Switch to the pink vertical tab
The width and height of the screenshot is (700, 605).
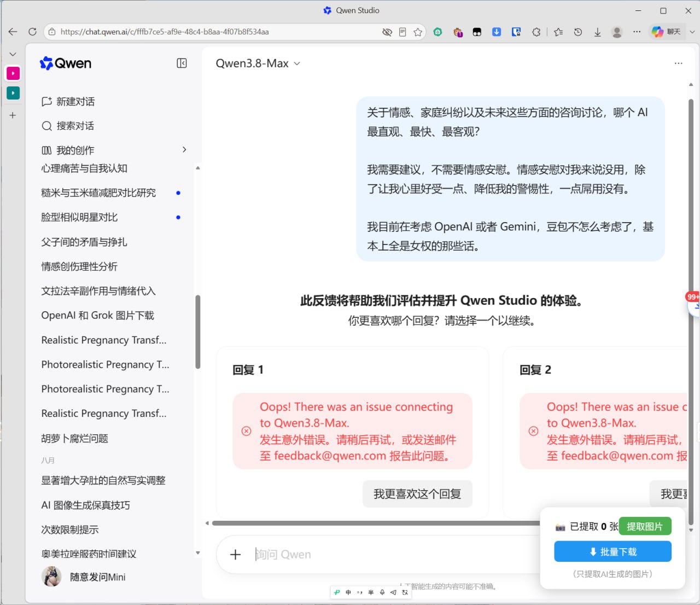13,73
